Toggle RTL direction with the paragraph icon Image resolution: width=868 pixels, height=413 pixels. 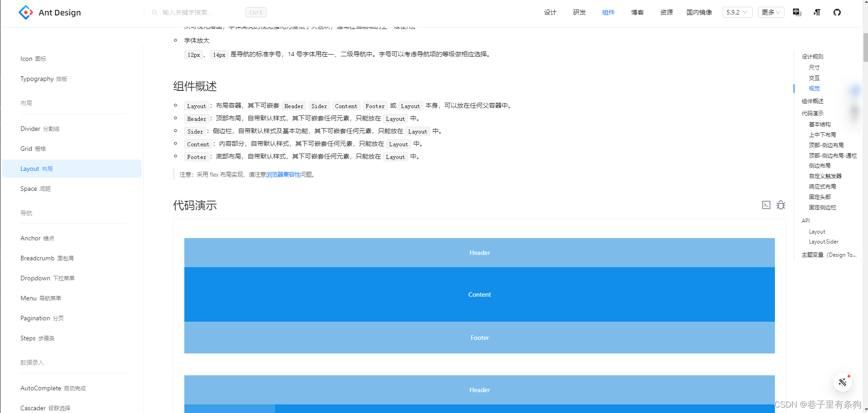tap(817, 12)
